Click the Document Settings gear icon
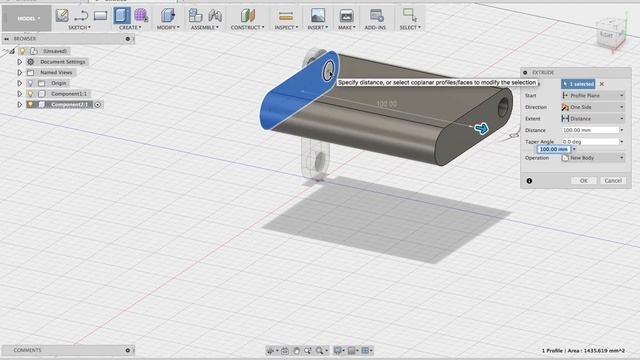The height and width of the screenshot is (360, 640). 31,62
